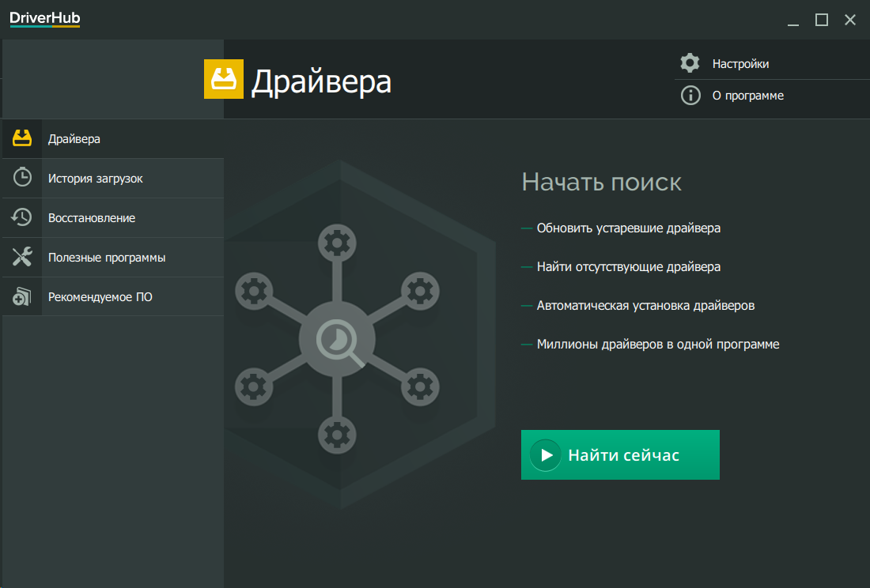The image size is (870, 588).
Task: Open Настройки via its text label
Action: 740,64
